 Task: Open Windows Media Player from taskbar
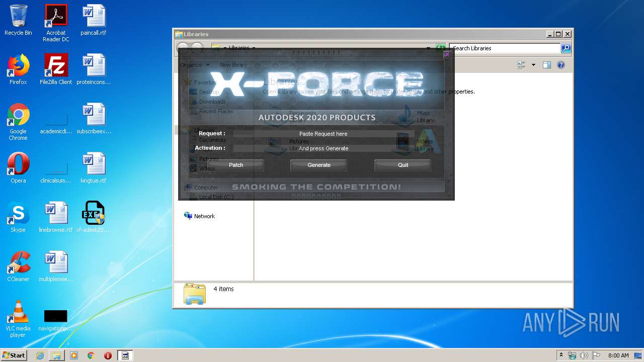[74, 355]
